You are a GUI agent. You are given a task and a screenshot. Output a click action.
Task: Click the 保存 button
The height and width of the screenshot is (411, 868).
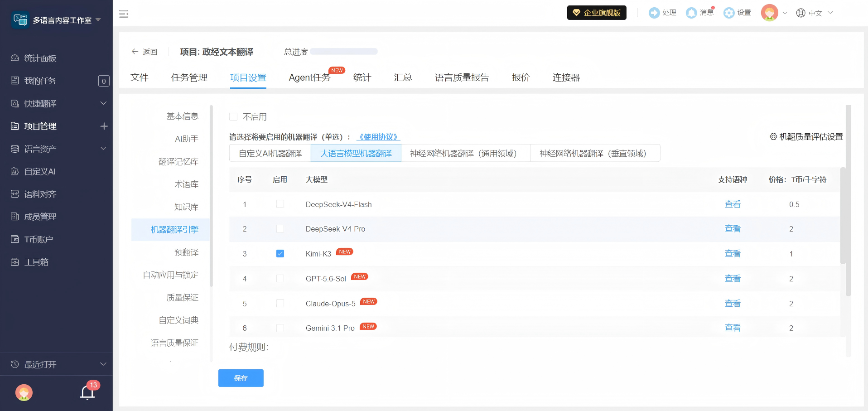point(241,378)
